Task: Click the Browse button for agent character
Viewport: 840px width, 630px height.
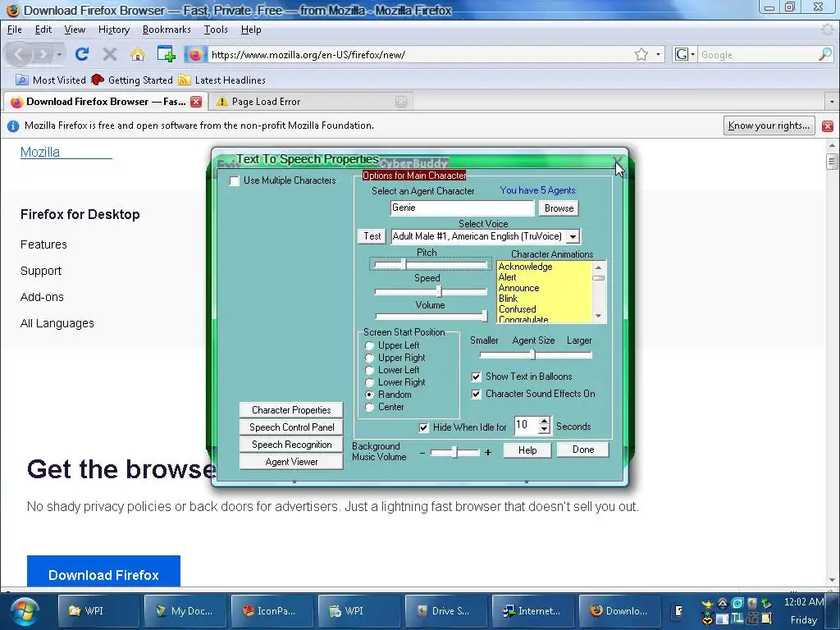Action: point(559,208)
